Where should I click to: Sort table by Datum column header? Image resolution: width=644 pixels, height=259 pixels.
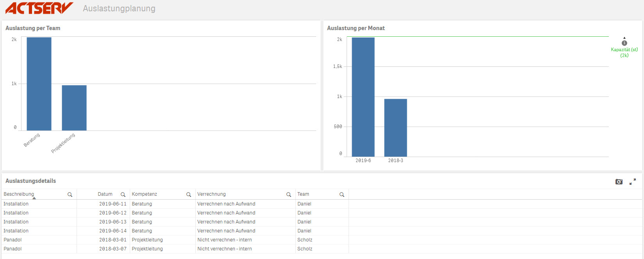click(105, 194)
